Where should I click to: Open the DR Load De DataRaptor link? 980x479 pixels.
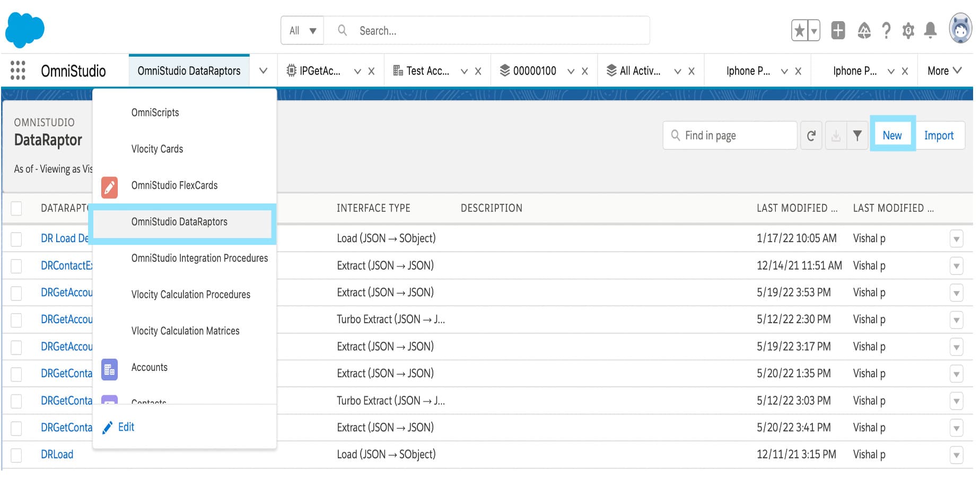tap(65, 238)
